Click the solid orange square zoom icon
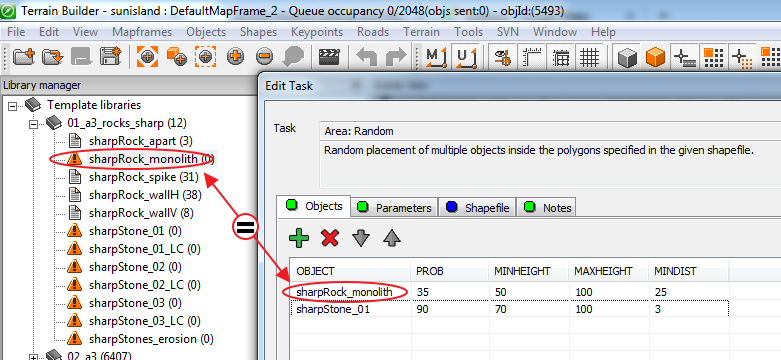This screenshot has width=781, height=360. [147, 57]
